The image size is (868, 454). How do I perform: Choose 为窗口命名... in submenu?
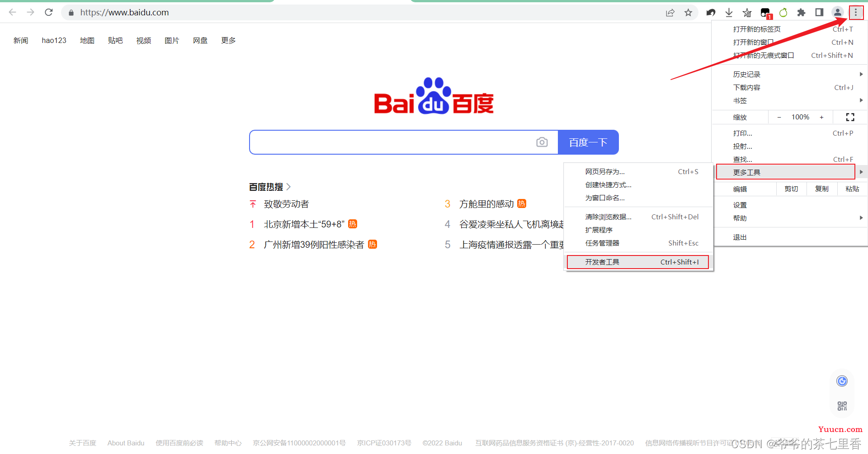[639, 198]
